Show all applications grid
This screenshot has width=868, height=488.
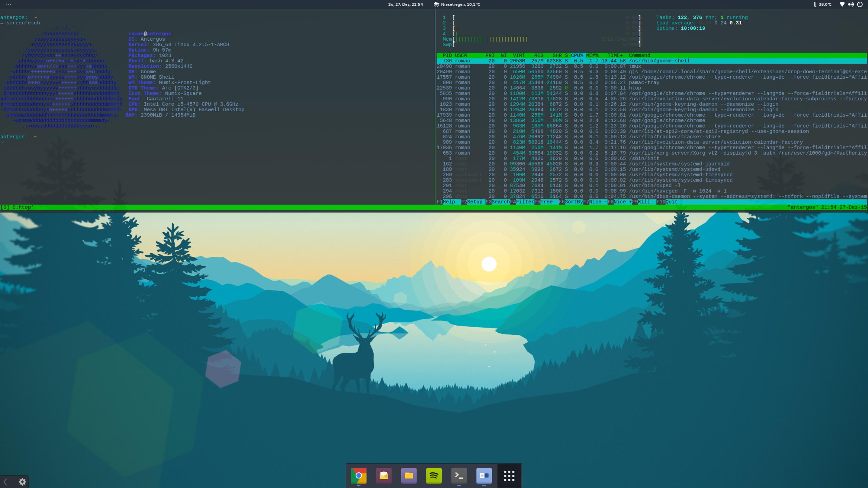(x=509, y=475)
